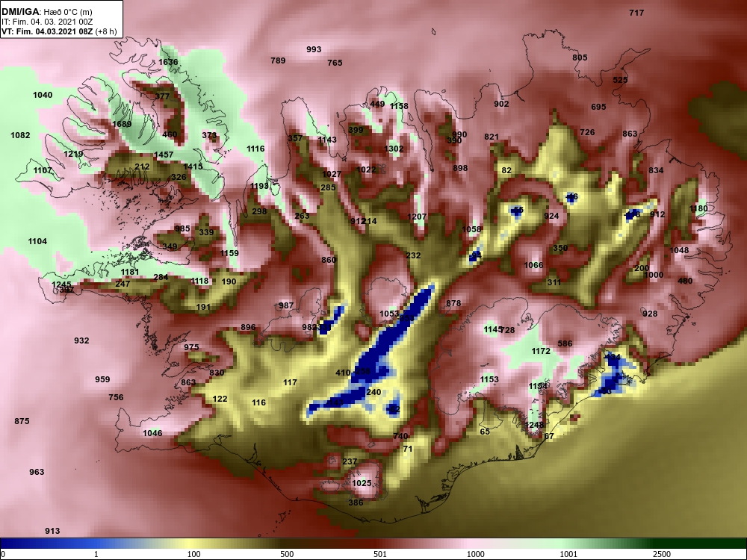747x560 pixels.
Task: Click the value '740'
Action: pyautogui.click(x=400, y=436)
